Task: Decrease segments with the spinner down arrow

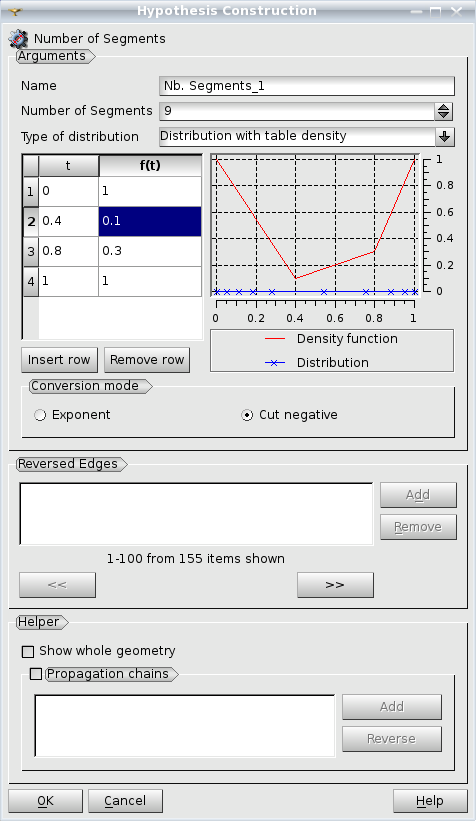Action: pyautogui.click(x=444, y=116)
